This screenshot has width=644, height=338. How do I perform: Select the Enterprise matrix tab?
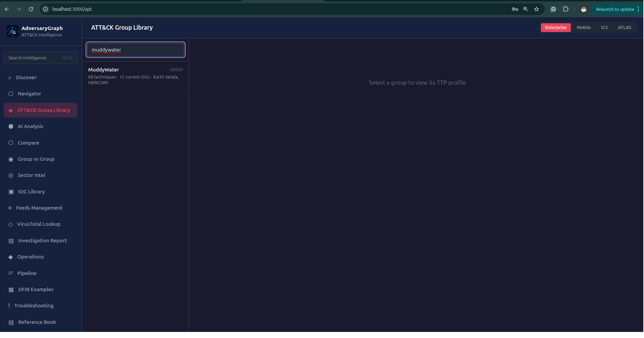[x=556, y=28]
